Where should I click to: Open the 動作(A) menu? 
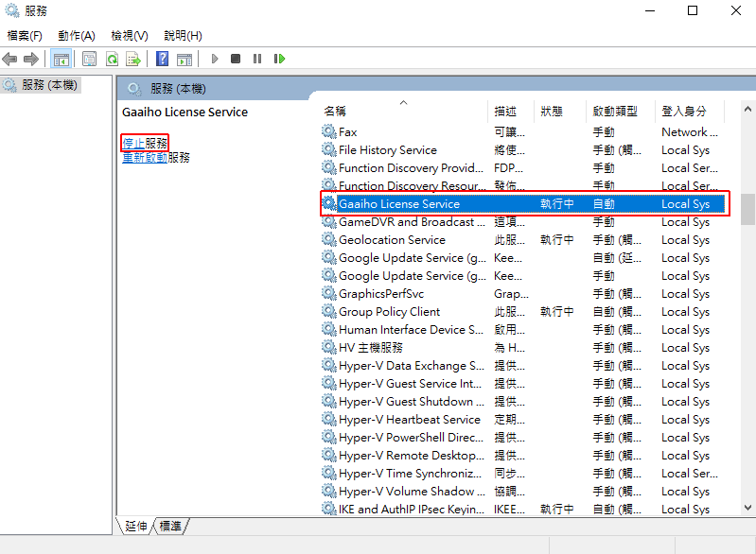77,36
